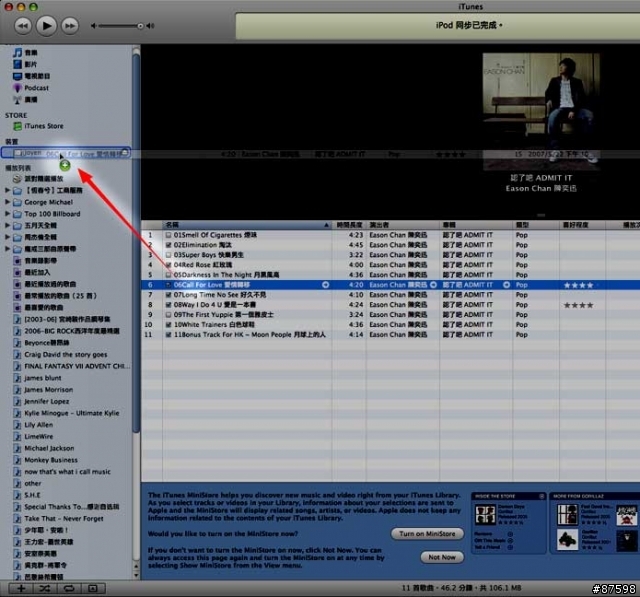Viewport: 640px width, 597px height.
Task: Toggle checkbox for 03Super Boys track
Action: [168, 255]
